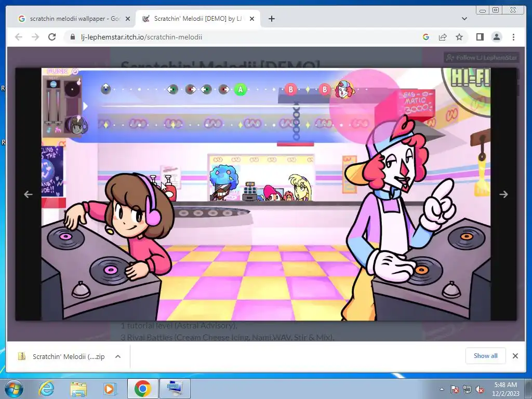The image size is (532, 399).
Task: Go forward in browser history
Action: [35, 37]
